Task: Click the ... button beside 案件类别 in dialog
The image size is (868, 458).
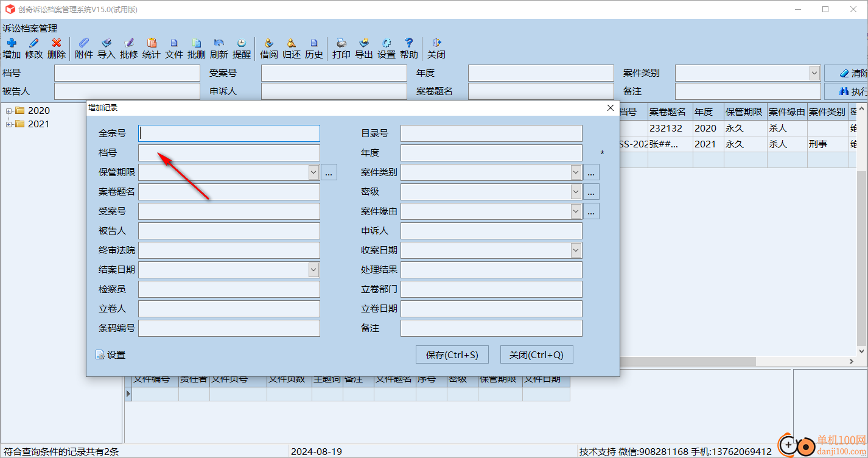Action: (x=592, y=172)
